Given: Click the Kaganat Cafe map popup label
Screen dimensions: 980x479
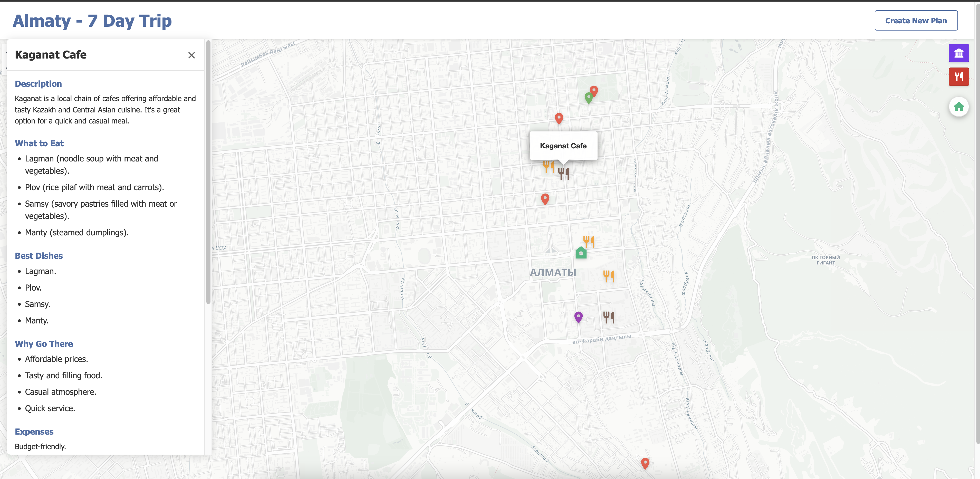Looking at the screenshot, I should (563, 146).
